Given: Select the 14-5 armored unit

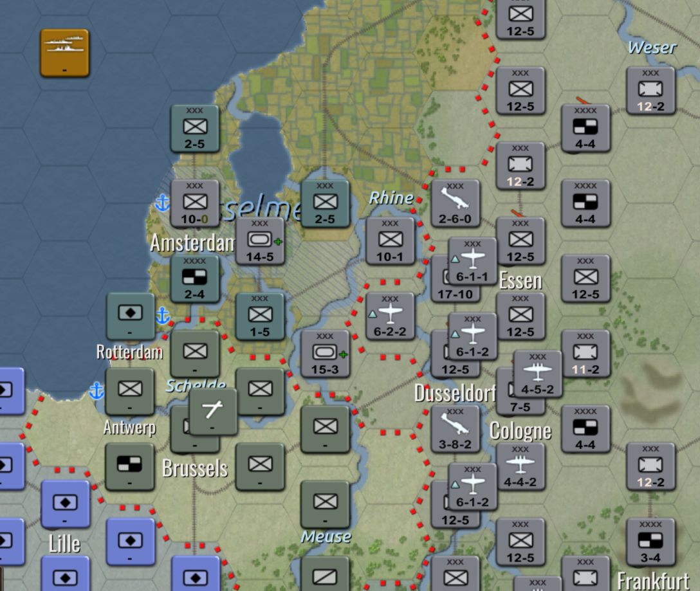Looking at the screenshot, I should pos(260,242).
